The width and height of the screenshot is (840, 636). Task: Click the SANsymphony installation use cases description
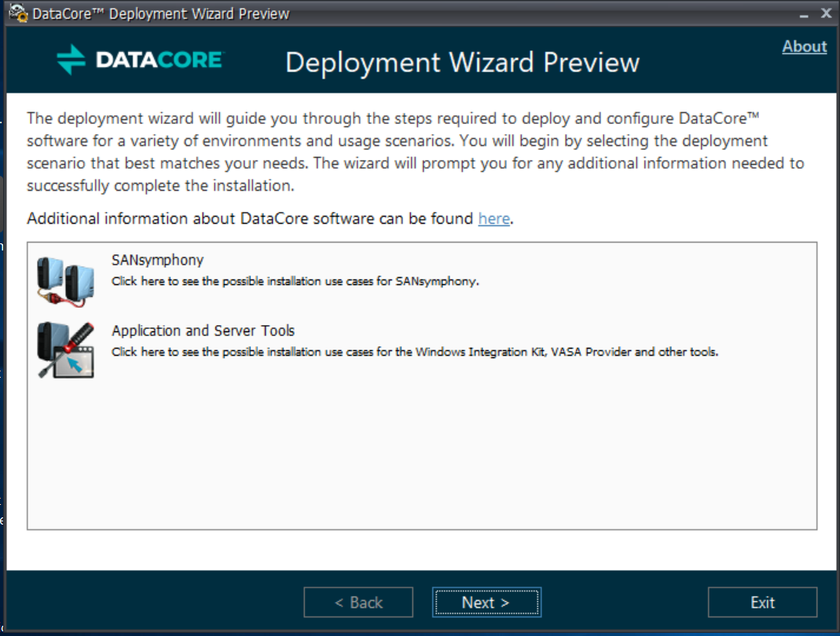pyautogui.click(x=295, y=280)
